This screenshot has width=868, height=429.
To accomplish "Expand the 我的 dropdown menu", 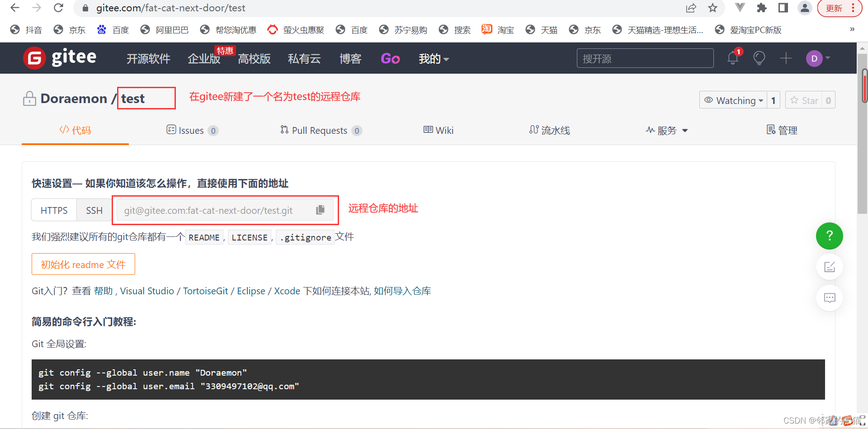I will [434, 59].
